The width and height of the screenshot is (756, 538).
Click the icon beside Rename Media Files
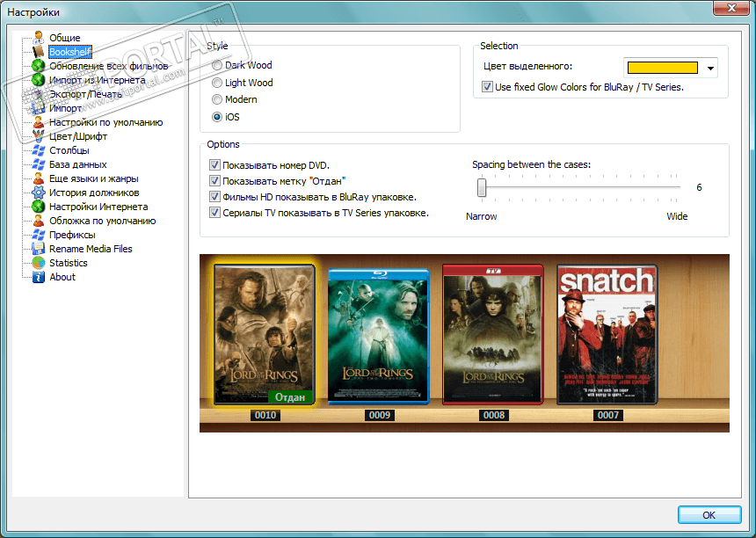[39, 249]
